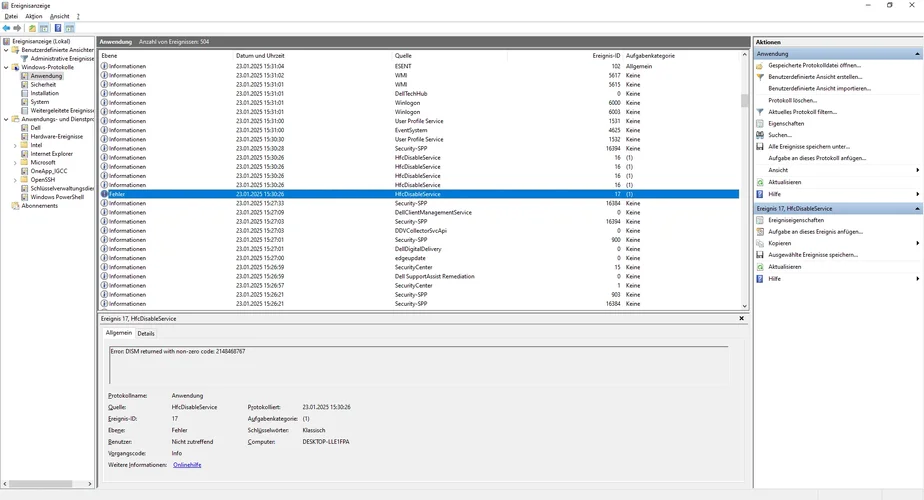Select the 'DellTechHub' event row

419,93
